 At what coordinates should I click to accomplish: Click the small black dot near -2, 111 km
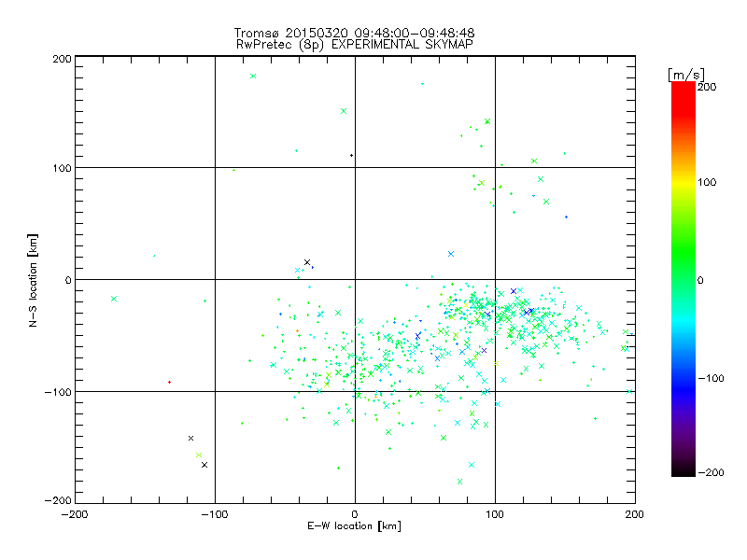352,156
